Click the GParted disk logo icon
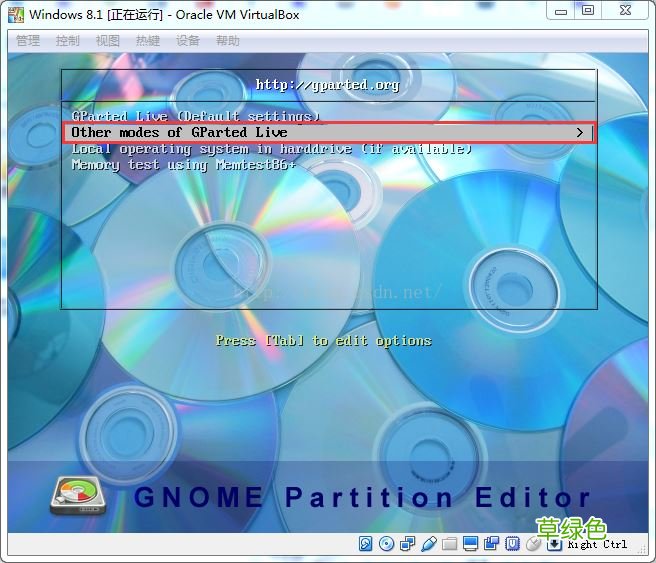The height and width of the screenshot is (563, 656). 78,496
